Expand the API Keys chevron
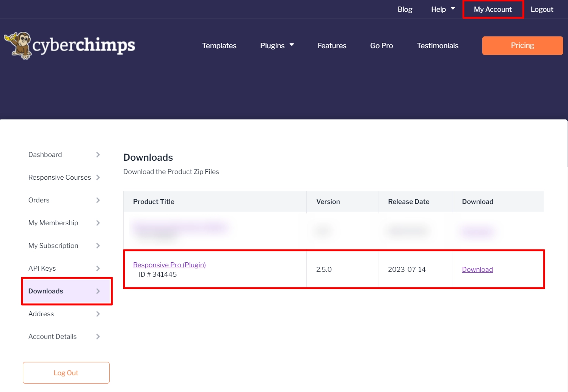Screen dimensions: 568x392 98,268
